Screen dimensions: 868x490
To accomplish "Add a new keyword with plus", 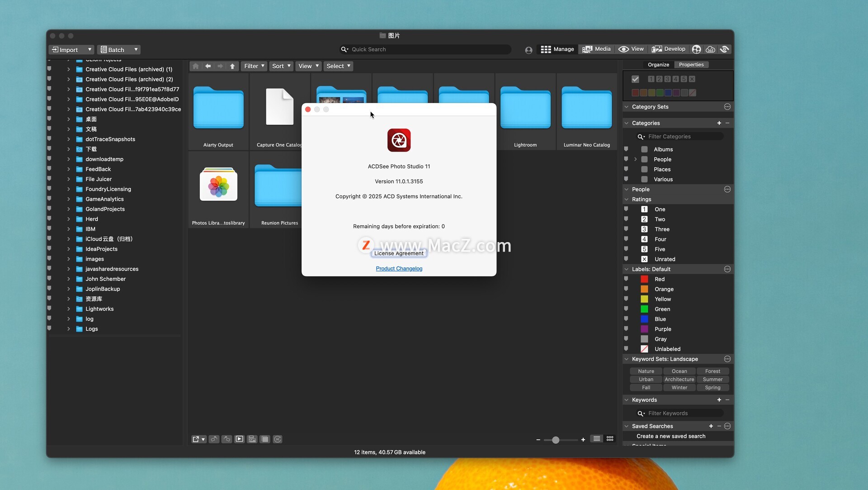I will tap(719, 400).
